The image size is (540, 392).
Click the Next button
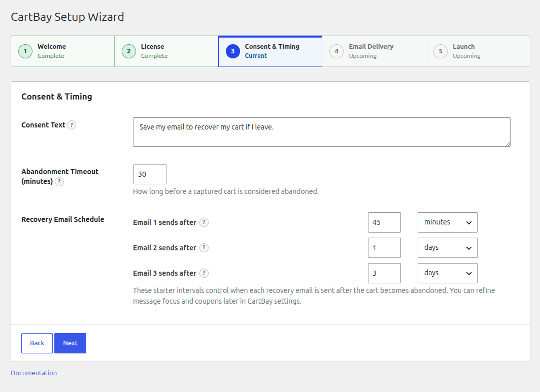[70, 343]
